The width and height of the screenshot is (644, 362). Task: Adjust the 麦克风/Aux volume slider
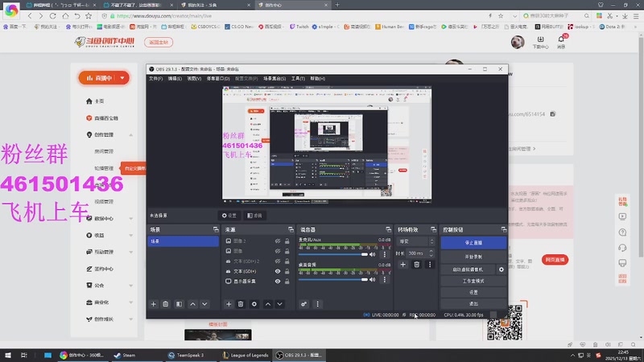pos(333,254)
